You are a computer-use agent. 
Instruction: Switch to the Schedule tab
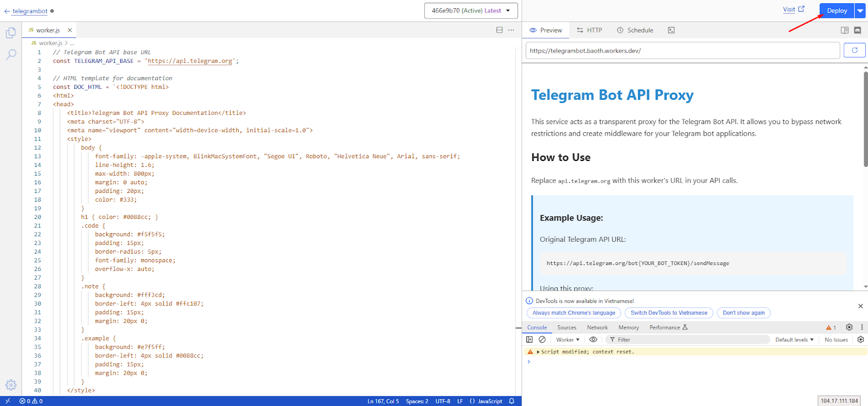tap(635, 30)
